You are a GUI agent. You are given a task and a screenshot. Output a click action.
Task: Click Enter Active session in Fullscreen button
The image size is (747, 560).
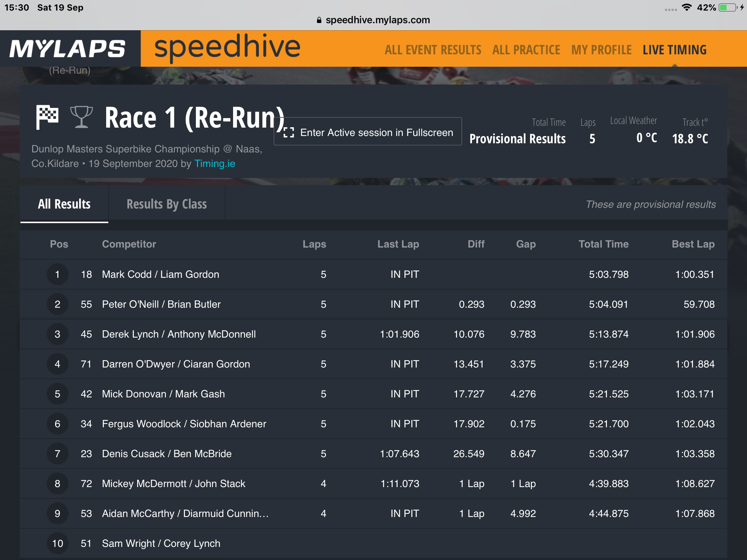coord(368,131)
